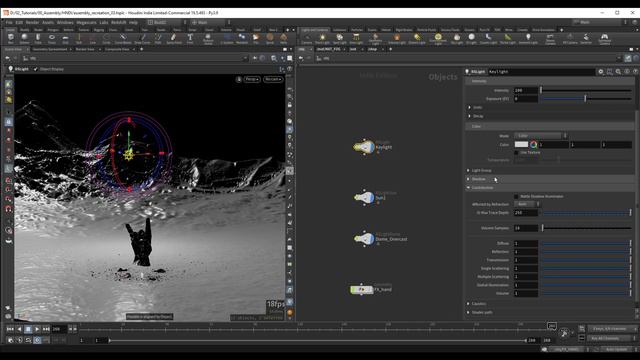Select the Sphere shelf tool
The image size is (640, 360).
pos(24,39)
